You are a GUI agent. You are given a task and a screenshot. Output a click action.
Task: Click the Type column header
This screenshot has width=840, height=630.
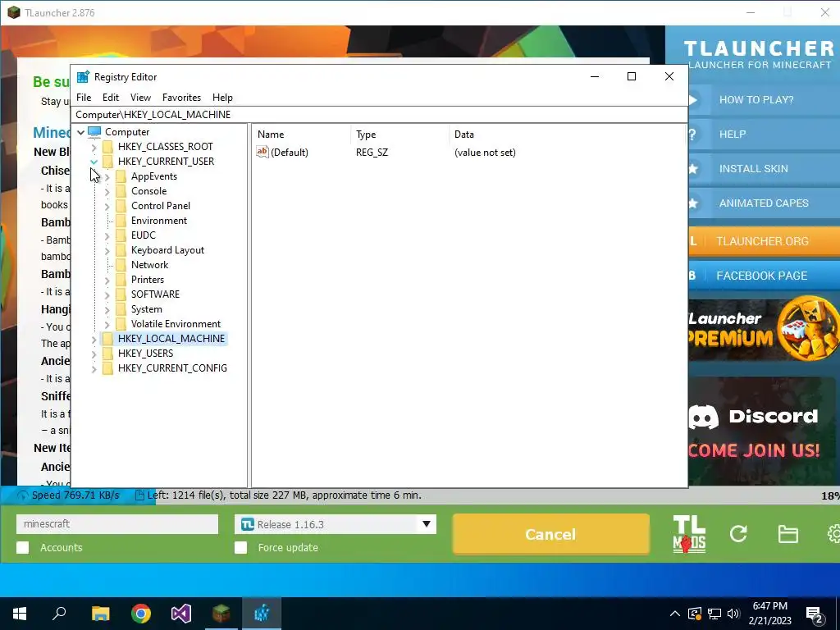tap(399, 135)
